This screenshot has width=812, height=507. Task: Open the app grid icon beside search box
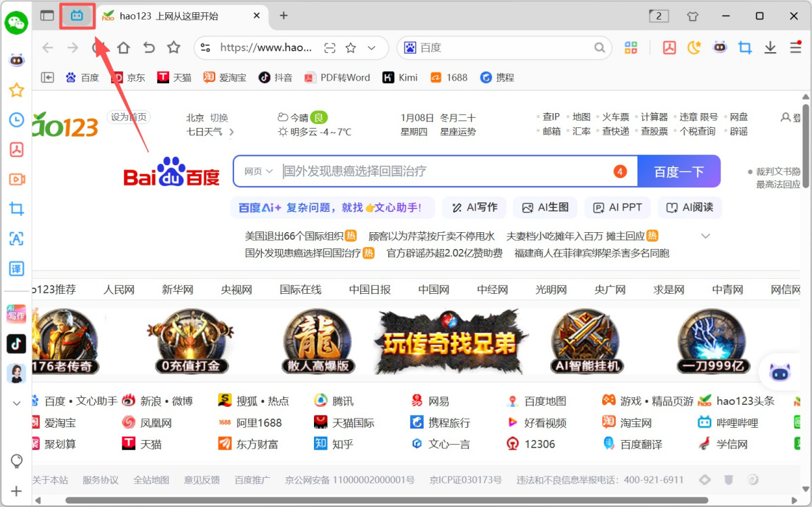[x=631, y=47]
